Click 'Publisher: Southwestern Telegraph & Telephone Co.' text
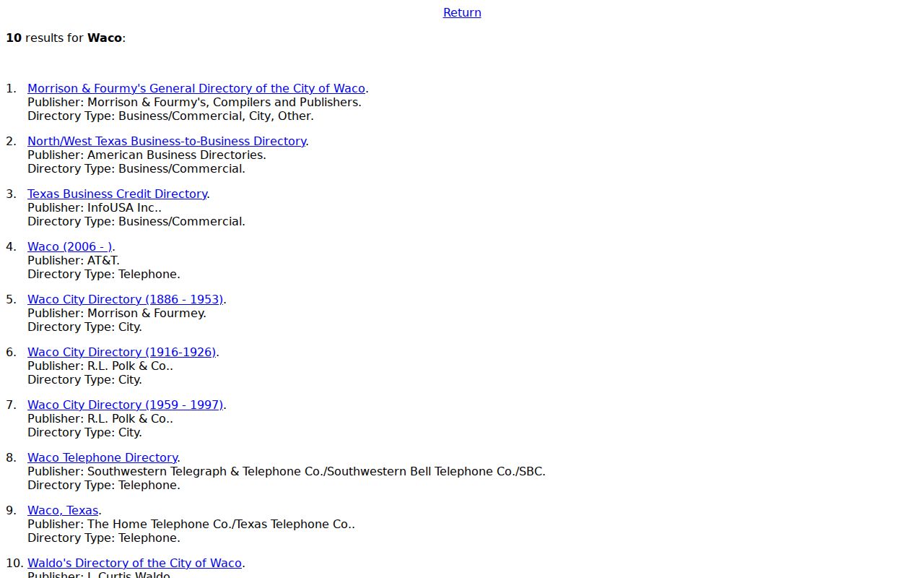 176,471
